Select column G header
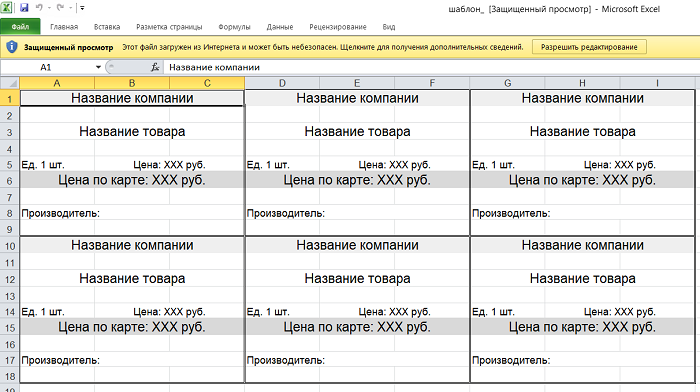 coord(508,83)
